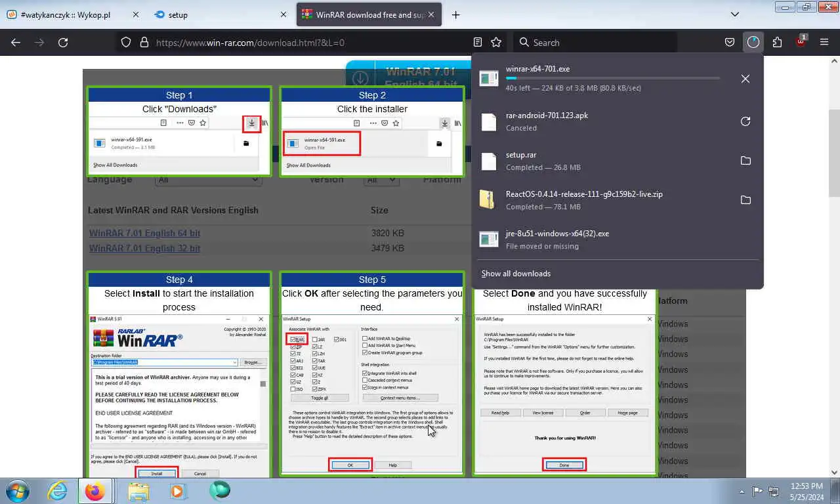Viewport: 840px width, 504px height.
Task: Open the Extensions puzzle icon
Action: 777,42
